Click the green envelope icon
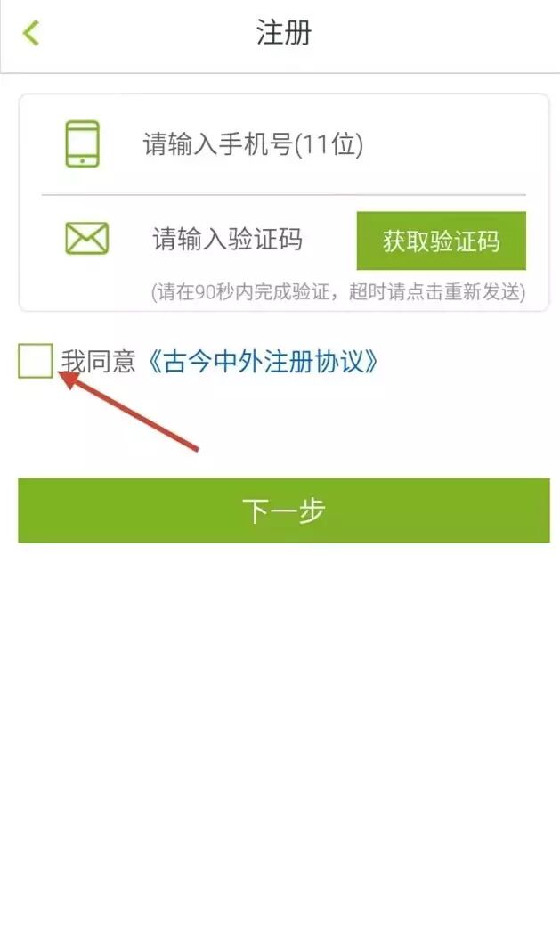This screenshot has width=560, height=948. click(x=87, y=238)
